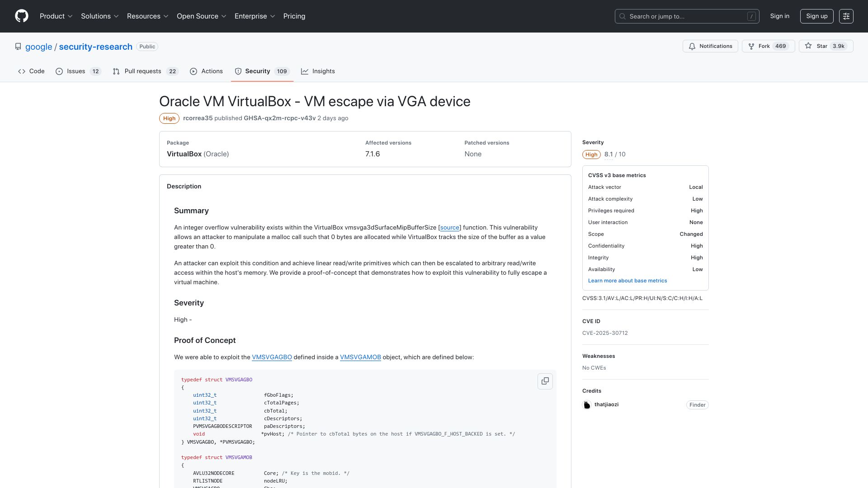
Task: Open the VMSVGAGBO link
Action: click(272, 357)
